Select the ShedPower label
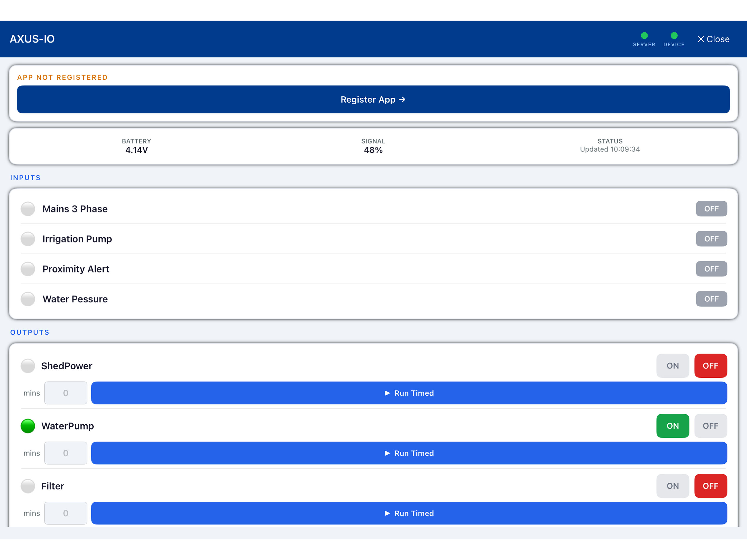 click(67, 366)
